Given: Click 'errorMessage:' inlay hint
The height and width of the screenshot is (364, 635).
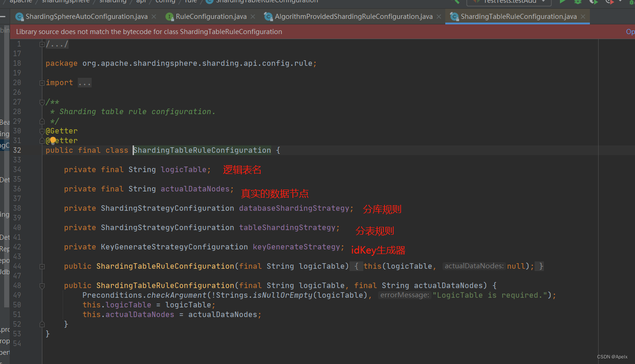Looking at the screenshot, I should 405,295.
